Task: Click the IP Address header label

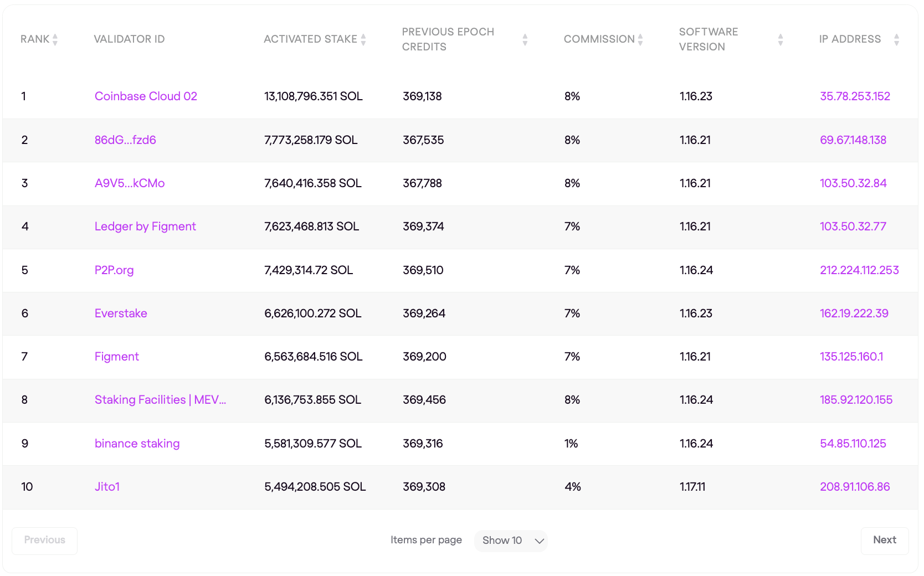Action: [850, 39]
